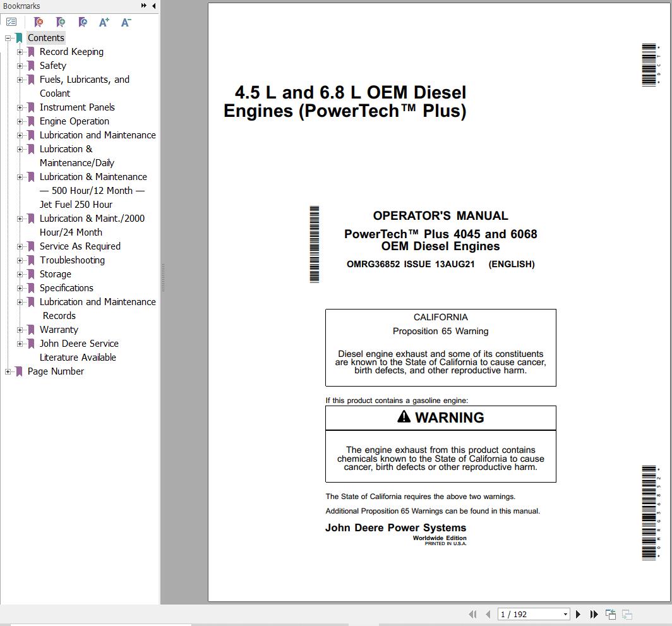This screenshot has height=626, width=672.
Task: Go to the first page
Action: pos(472,614)
